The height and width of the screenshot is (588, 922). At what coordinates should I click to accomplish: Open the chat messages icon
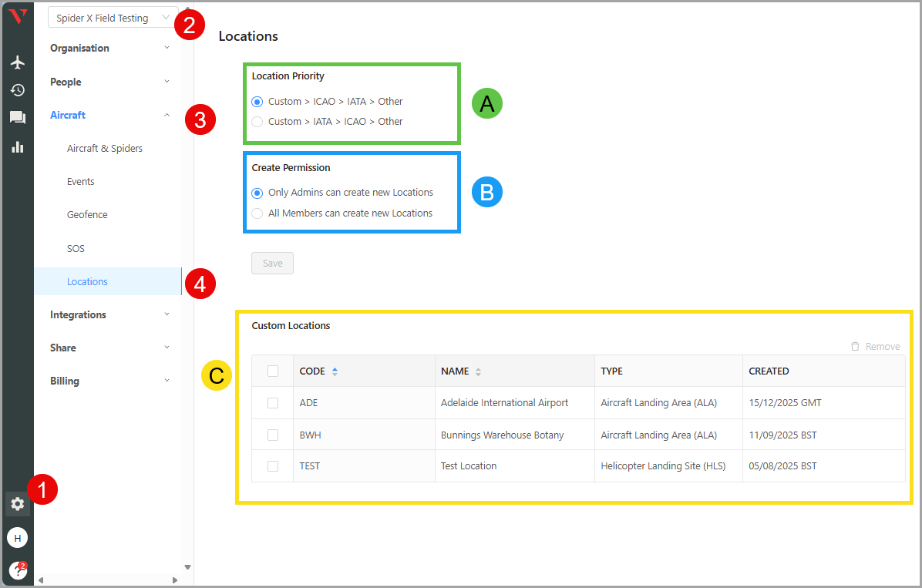tap(17, 118)
